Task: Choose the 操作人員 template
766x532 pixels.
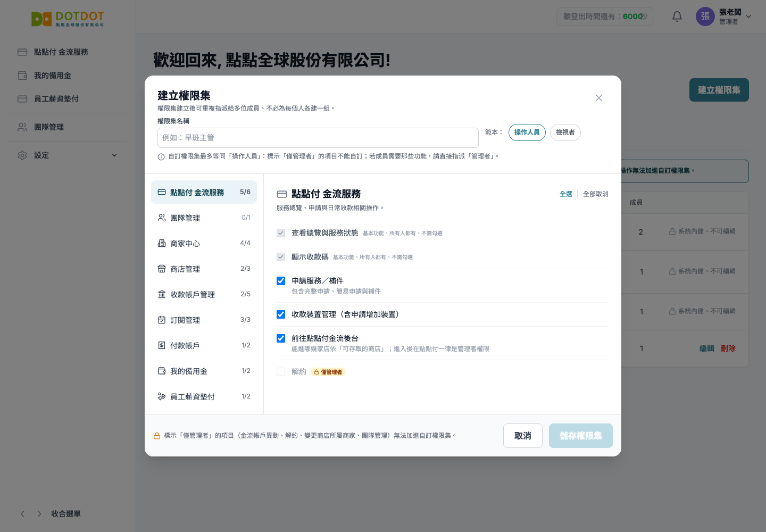Action: (x=527, y=132)
